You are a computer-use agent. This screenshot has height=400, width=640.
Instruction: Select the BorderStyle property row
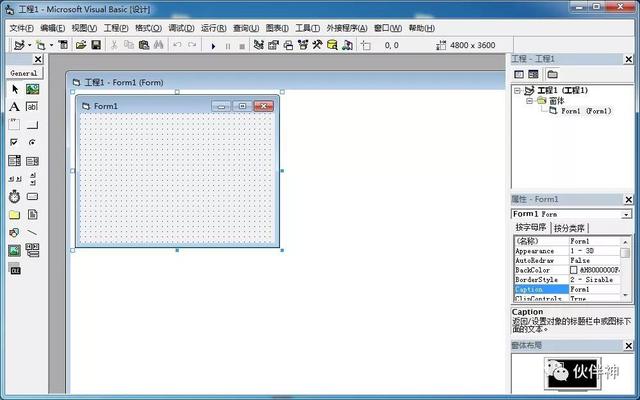point(567,280)
